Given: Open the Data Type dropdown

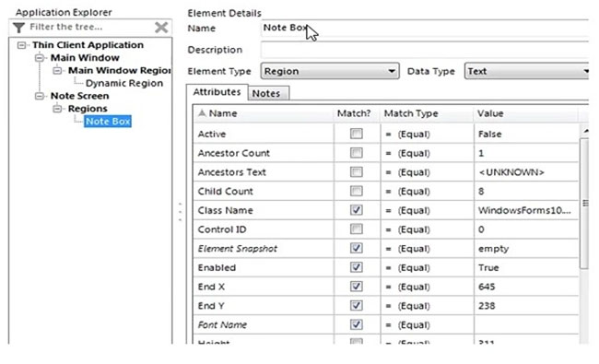Looking at the screenshot, I should (x=585, y=71).
